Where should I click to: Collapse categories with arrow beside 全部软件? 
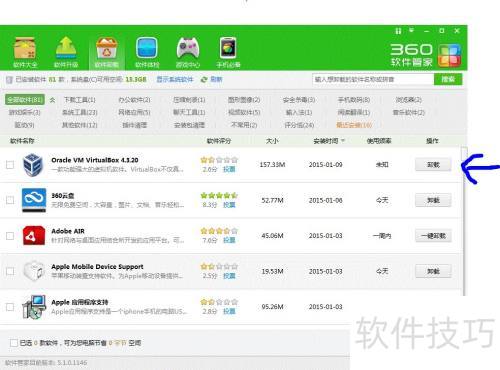52,100
